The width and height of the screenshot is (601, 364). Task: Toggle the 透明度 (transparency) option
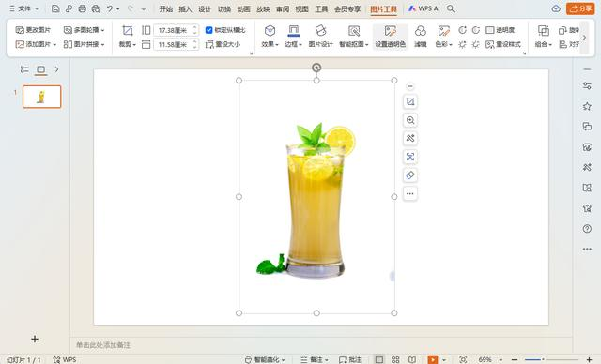click(x=501, y=30)
